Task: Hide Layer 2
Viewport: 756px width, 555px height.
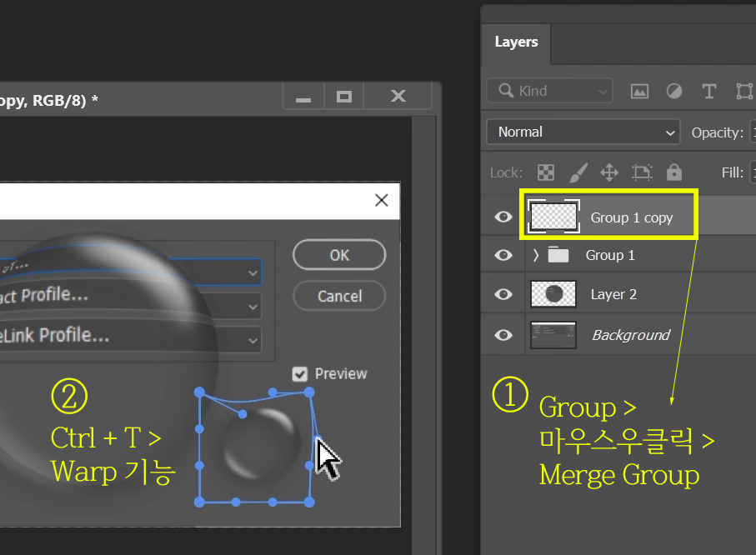Action: [x=503, y=294]
